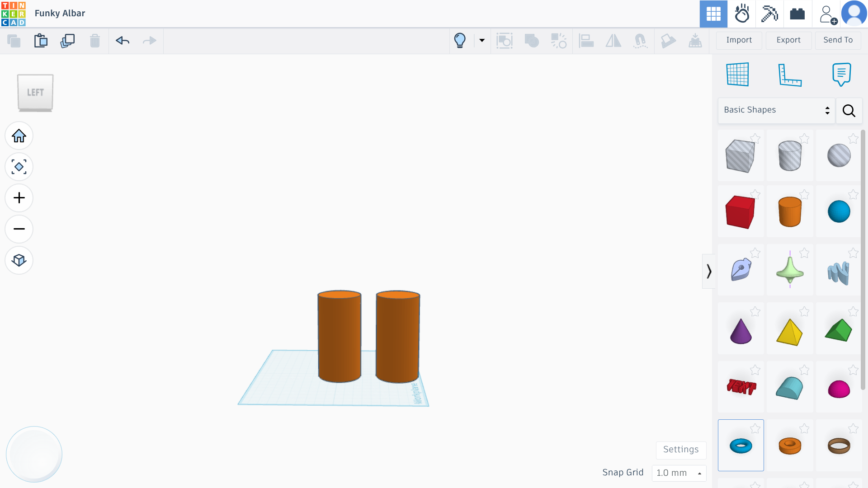Click the Copy toolbar icon
This screenshot has height=488, width=868.
[x=14, y=41]
